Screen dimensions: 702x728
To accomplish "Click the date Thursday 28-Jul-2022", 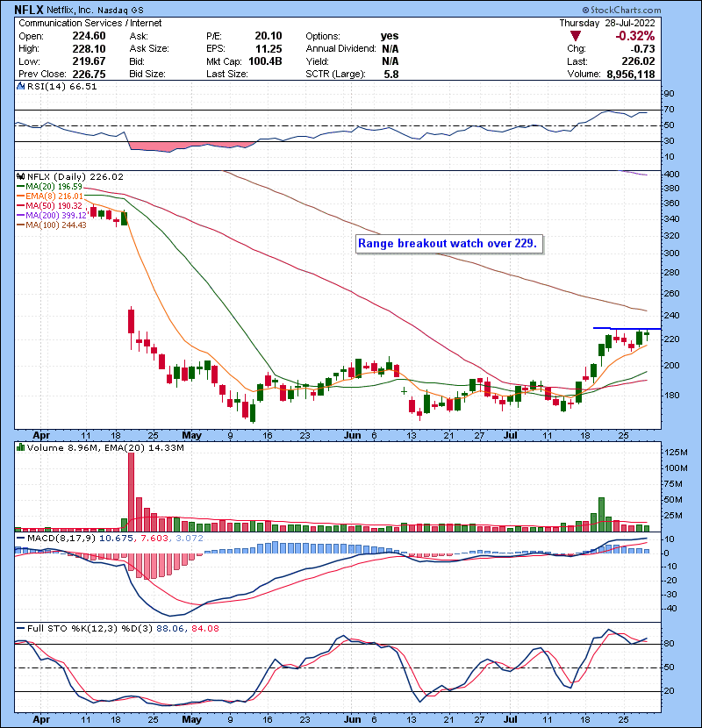I will [606, 23].
